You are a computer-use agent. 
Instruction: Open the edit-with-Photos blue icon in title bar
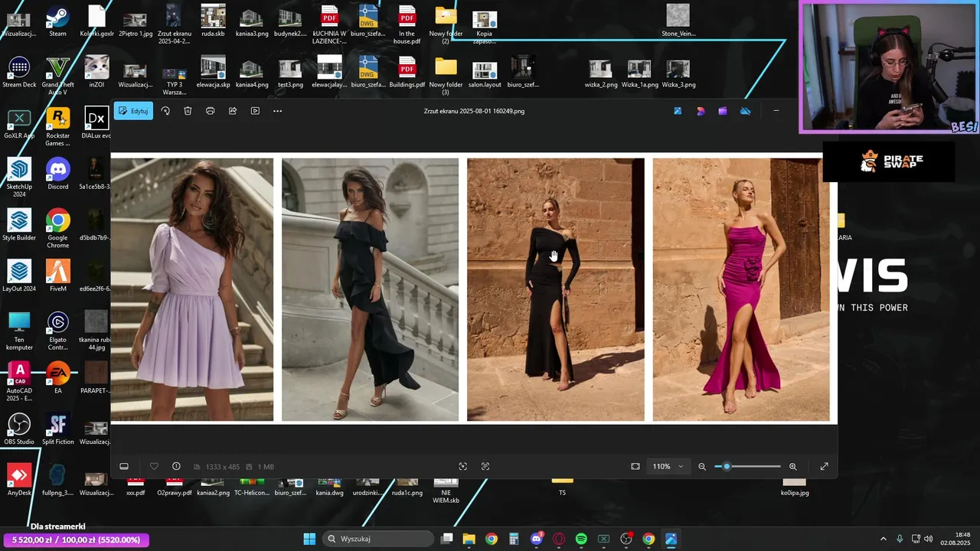(x=678, y=111)
